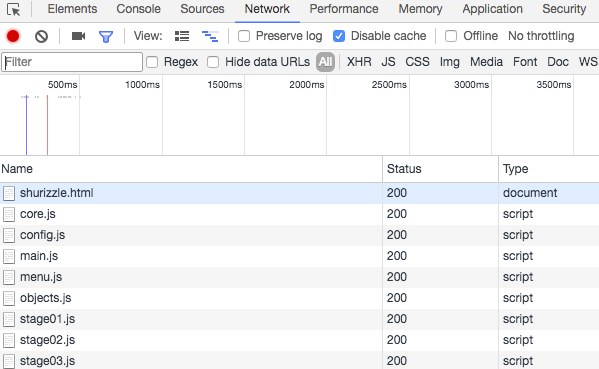Click the file icon next to stage02.js
This screenshot has width=599, height=369.
tap(9, 340)
